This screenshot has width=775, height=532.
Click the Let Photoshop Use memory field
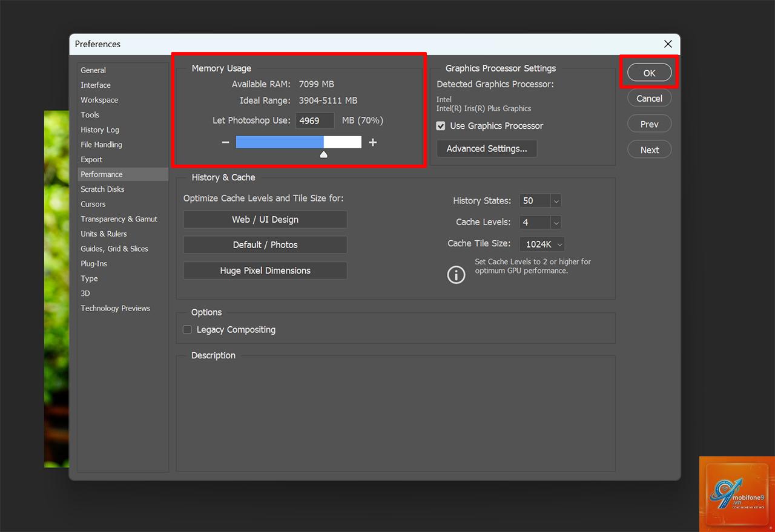click(x=315, y=120)
